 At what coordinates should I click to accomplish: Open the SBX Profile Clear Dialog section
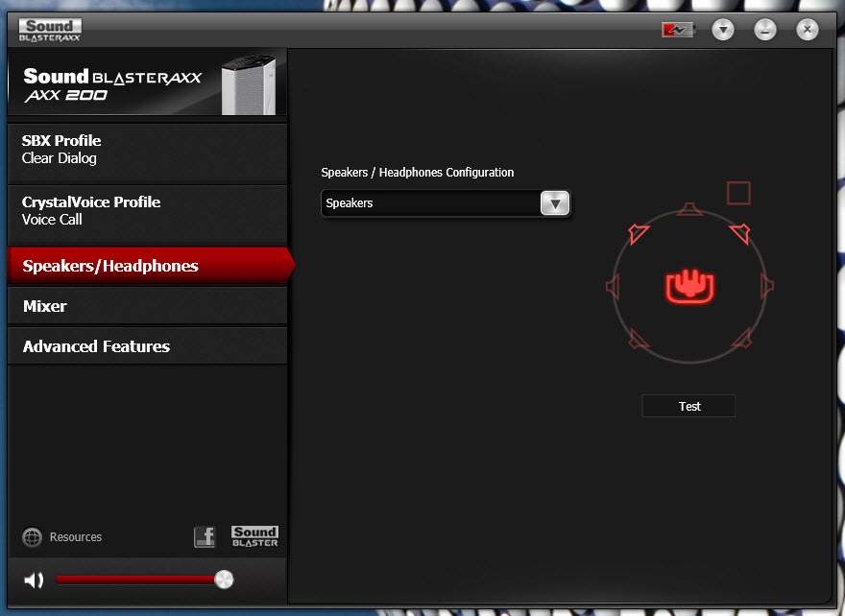coord(147,154)
